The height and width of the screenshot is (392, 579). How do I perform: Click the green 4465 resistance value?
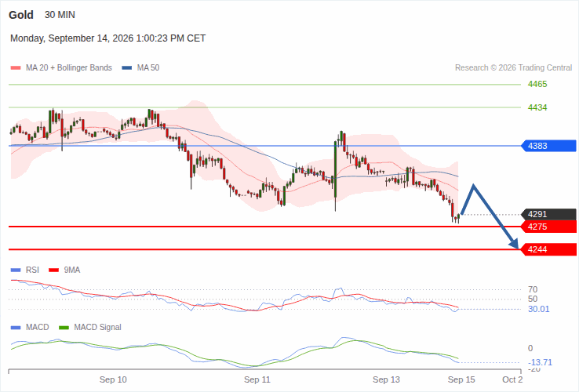(x=537, y=84)
